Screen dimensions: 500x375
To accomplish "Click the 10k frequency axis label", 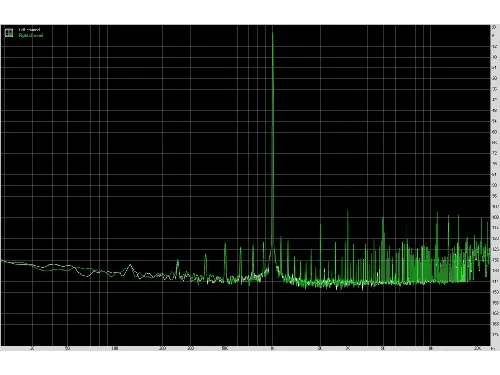I will click(x=430, y=349).
